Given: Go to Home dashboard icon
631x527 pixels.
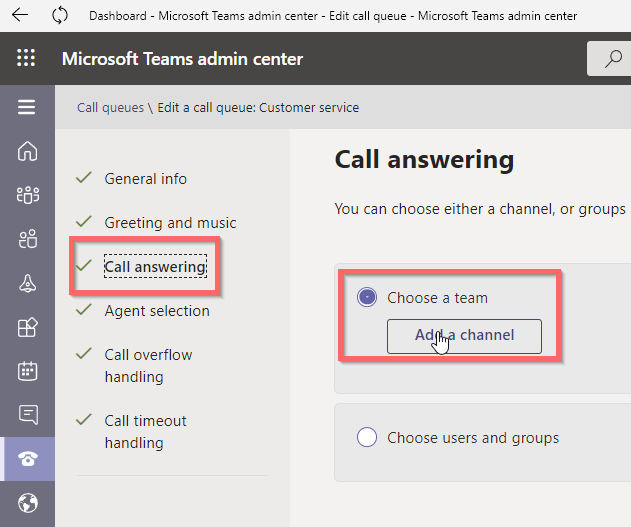Looking at the screenshot, I should [x=27, y=151].
